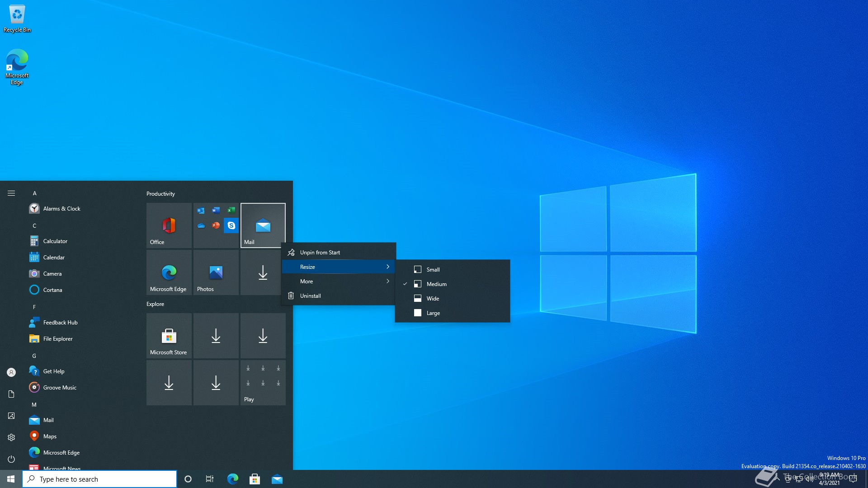Click the taskbar search box
This screenshot has height=488, width=868.
click(x=99, y=479)
